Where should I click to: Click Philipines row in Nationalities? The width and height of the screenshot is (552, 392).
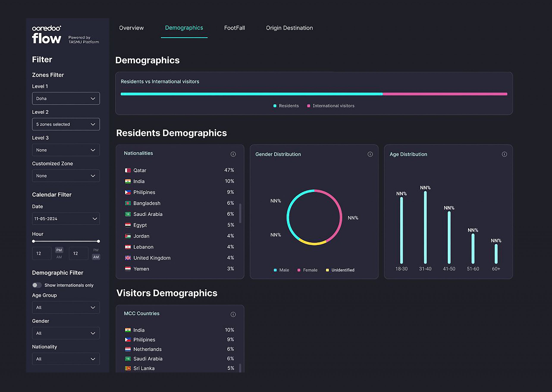[x=179, y=192]
